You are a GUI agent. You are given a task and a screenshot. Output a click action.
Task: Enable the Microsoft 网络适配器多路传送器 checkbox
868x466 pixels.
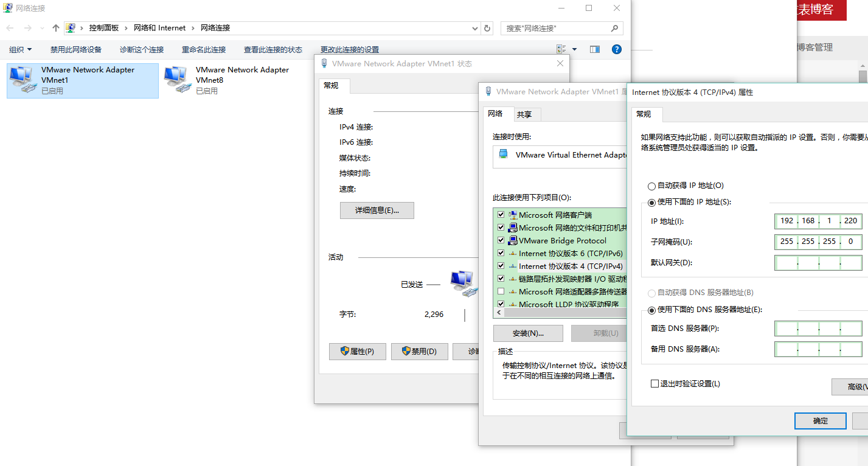click(x=501, y=291)
